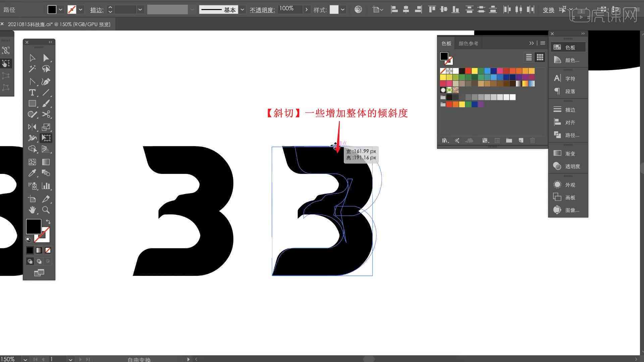Select the Type tool
Viewport: 644px width, 362px height.
click(32, 93)
